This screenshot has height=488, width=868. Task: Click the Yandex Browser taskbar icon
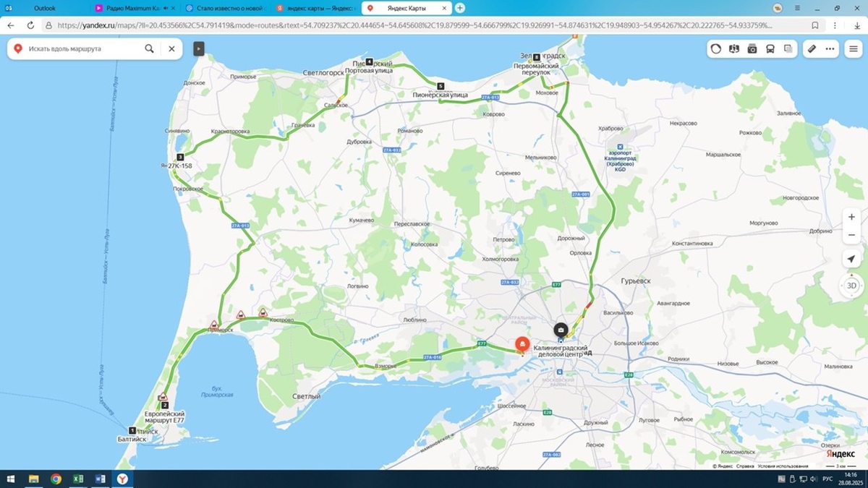[x=123, y=479]
